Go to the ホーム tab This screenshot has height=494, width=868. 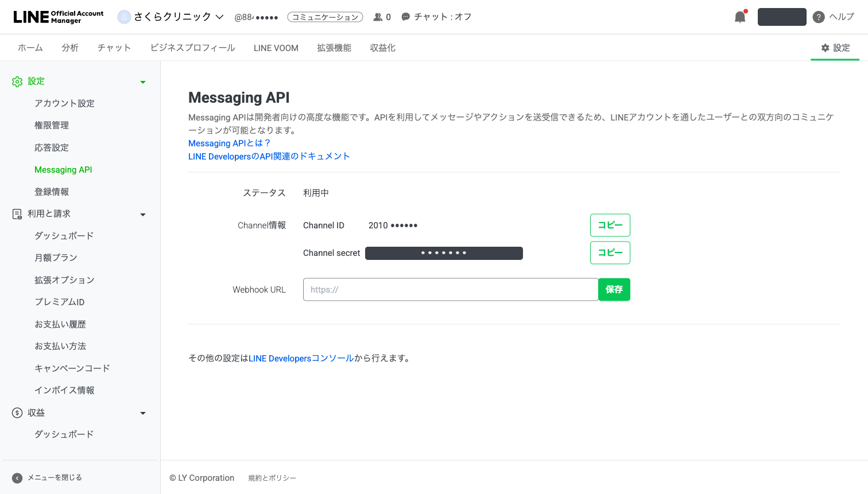click(x=30, y=48)
